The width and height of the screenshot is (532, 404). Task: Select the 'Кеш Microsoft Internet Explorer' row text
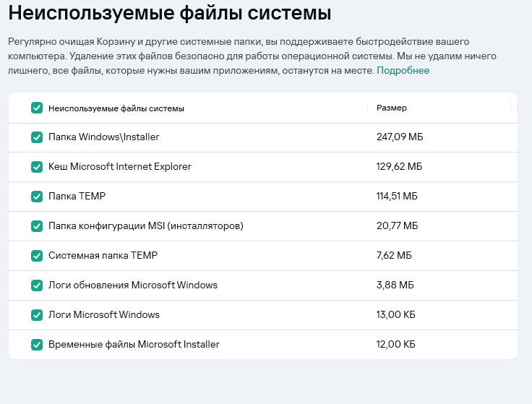(x=120, y=166)
